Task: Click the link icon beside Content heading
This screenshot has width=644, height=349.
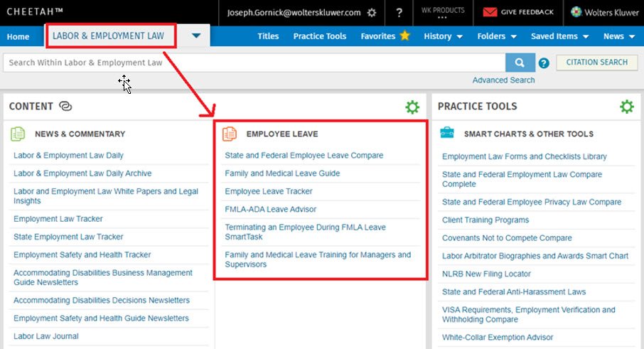Action: (66, 107)
